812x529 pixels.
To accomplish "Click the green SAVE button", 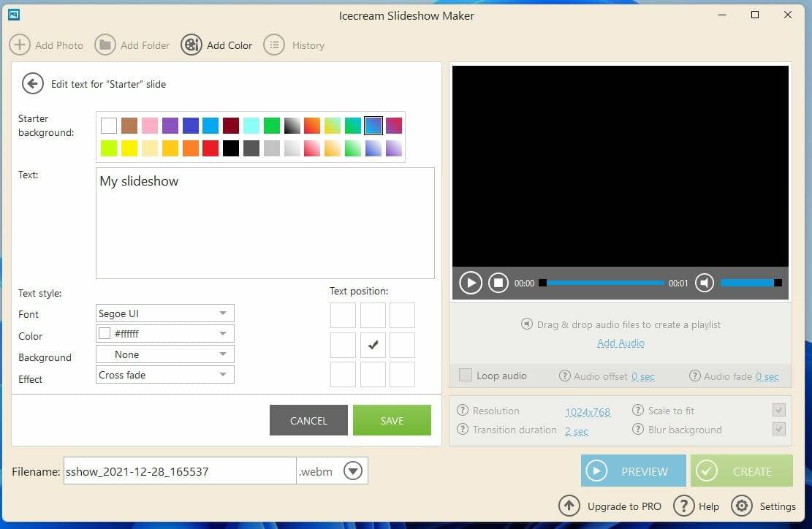I will pyautogui.click(x=392, y=420).
